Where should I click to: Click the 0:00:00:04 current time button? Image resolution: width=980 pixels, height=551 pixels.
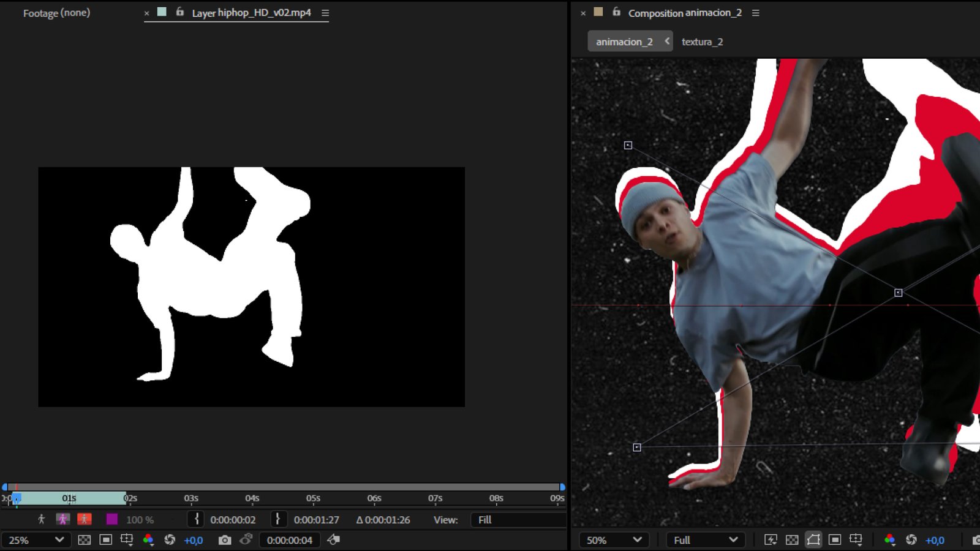(x=290, y=540)
